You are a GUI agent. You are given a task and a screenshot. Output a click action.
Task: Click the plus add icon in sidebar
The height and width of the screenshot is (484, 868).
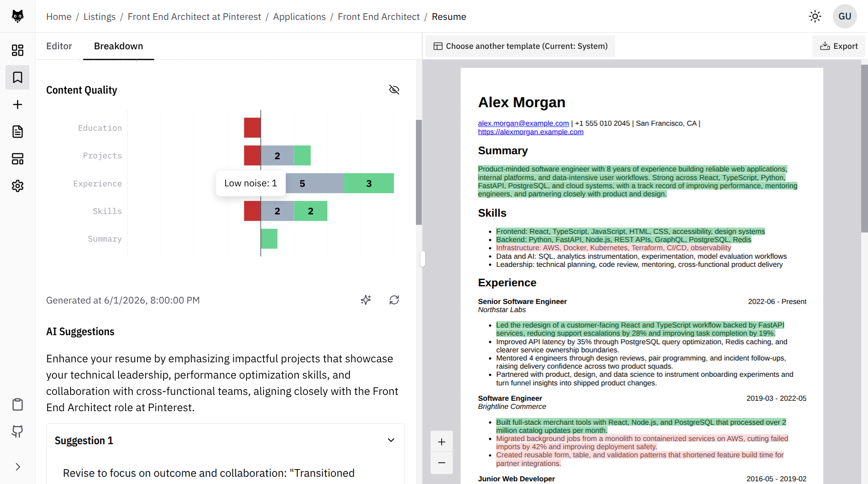(17, 104)
